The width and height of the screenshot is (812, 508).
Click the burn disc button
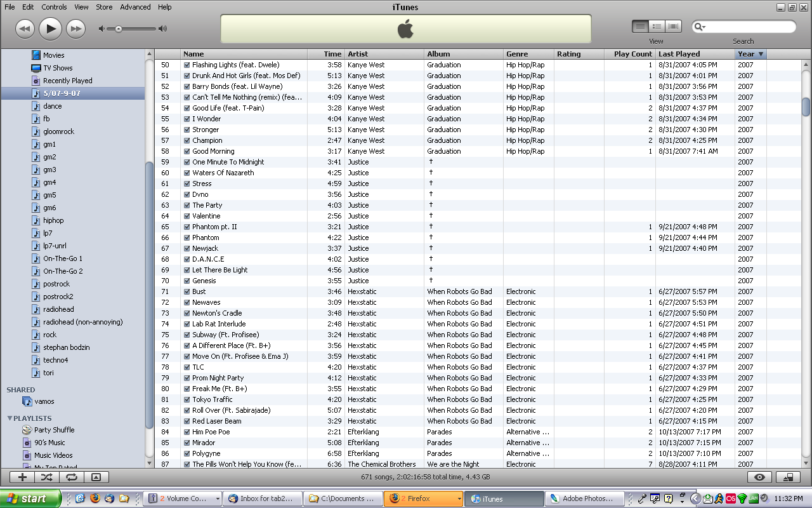point(788,478)
